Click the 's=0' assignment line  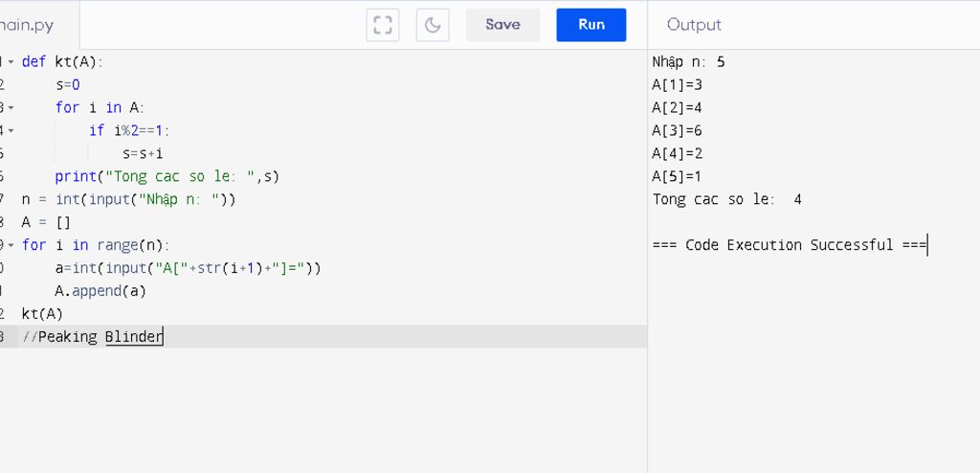coord(68,85)
